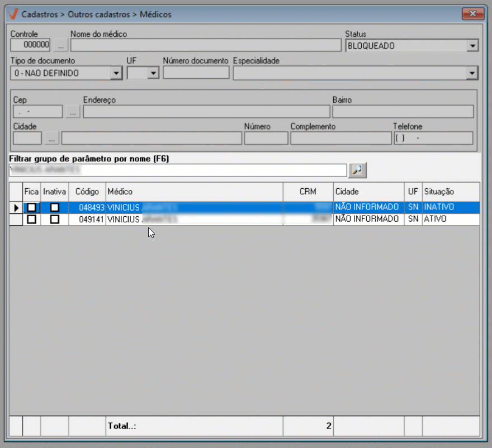Expand the Especialidade dropdown

click(x=472, y=73)
